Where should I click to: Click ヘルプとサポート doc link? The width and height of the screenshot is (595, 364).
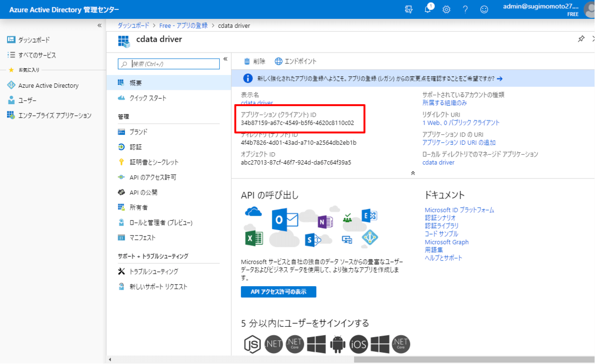[x=444, y=258]
